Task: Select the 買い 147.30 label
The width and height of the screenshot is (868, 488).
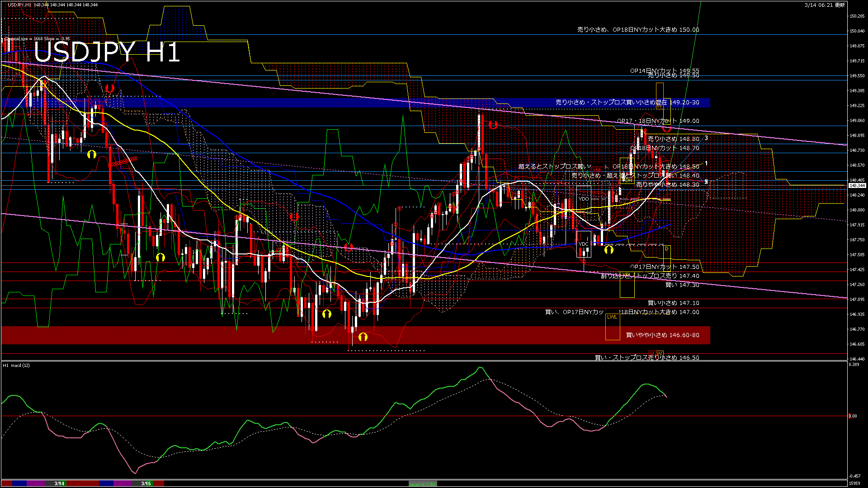Action: pos(682,285)
